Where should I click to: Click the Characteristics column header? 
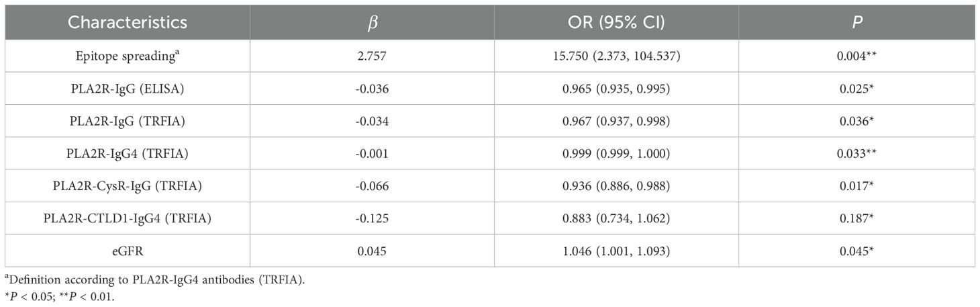pyautogui.click(x=127, y=22)
